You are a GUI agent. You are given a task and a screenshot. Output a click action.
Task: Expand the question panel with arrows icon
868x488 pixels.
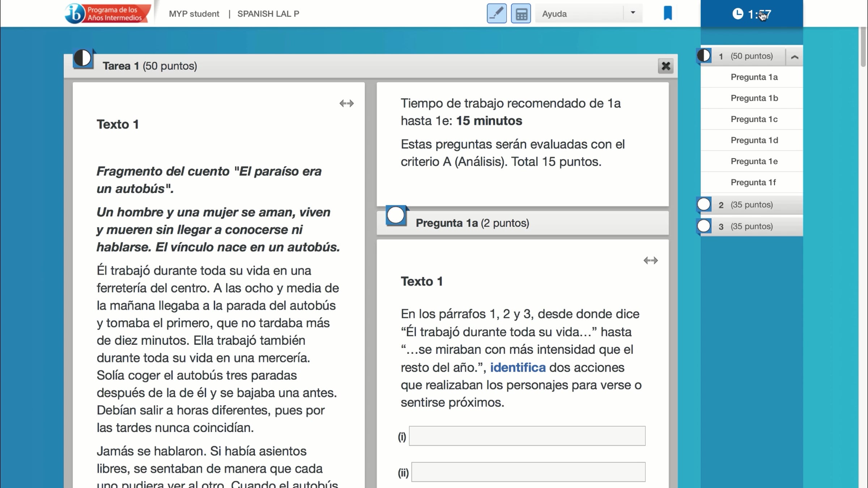650,260
